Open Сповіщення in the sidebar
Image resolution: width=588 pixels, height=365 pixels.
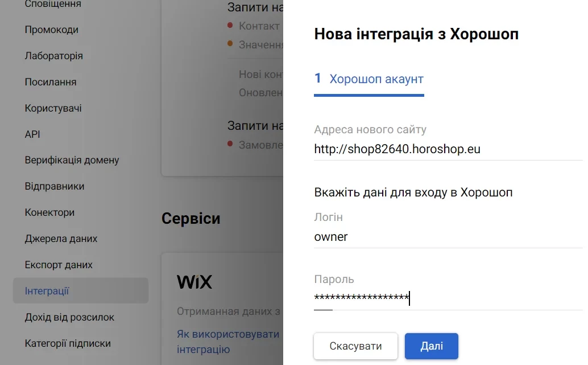point(53,4)
